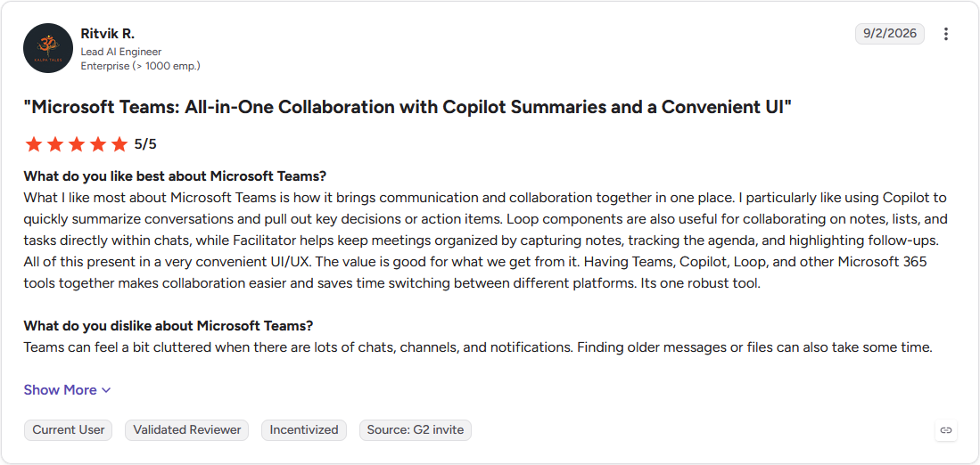
Task: Select the third rating star
Action: tap(77, 145)
